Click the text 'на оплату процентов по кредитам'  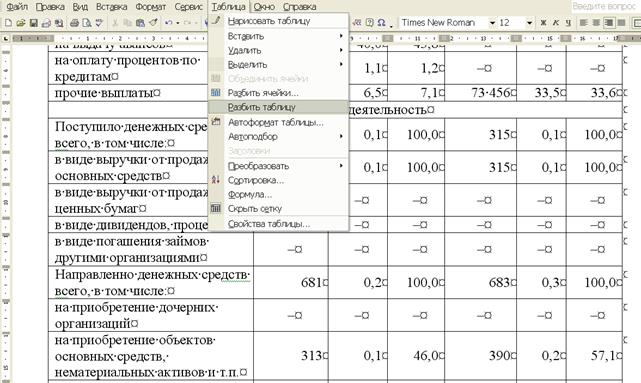(x=127, y=69)
